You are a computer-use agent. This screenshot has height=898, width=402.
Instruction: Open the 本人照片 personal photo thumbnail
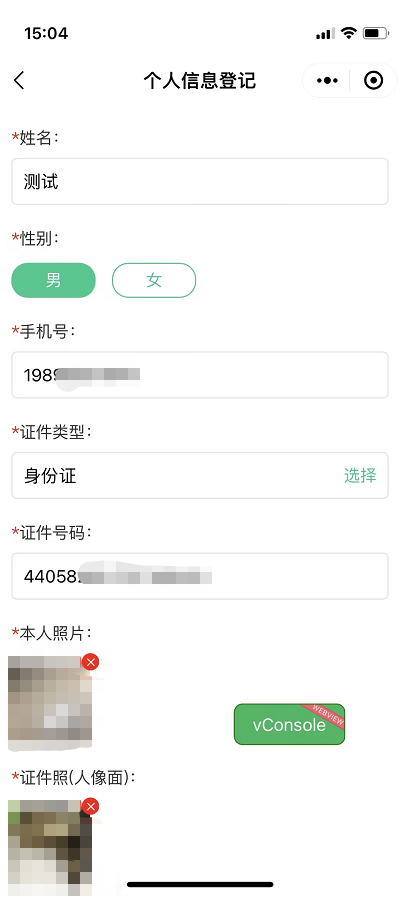coord(50,703)
